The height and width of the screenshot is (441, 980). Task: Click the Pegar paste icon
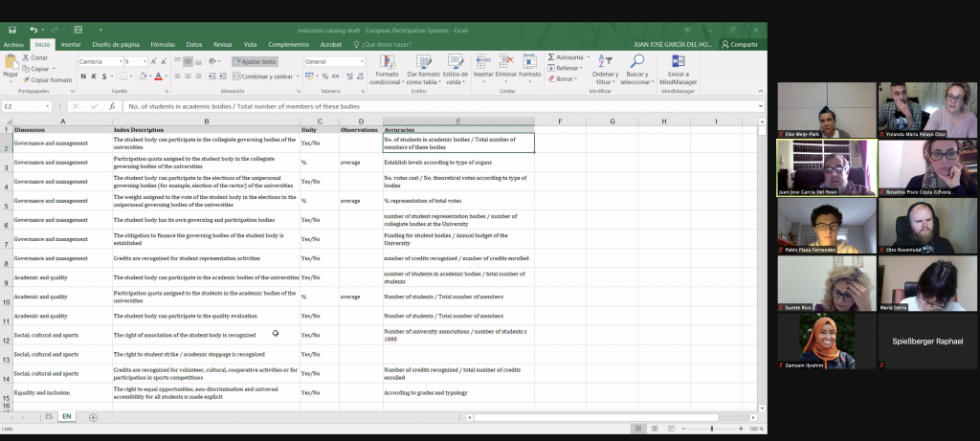point(11,63)
